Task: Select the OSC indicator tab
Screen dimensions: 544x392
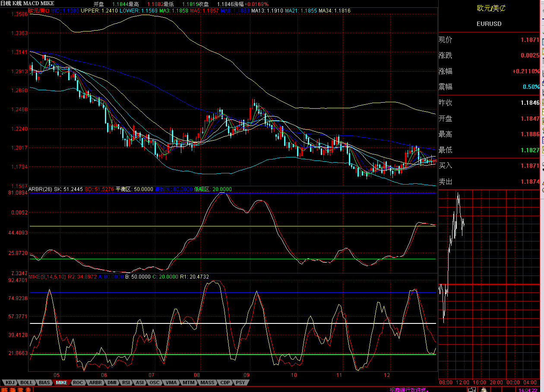Action: 155,383
